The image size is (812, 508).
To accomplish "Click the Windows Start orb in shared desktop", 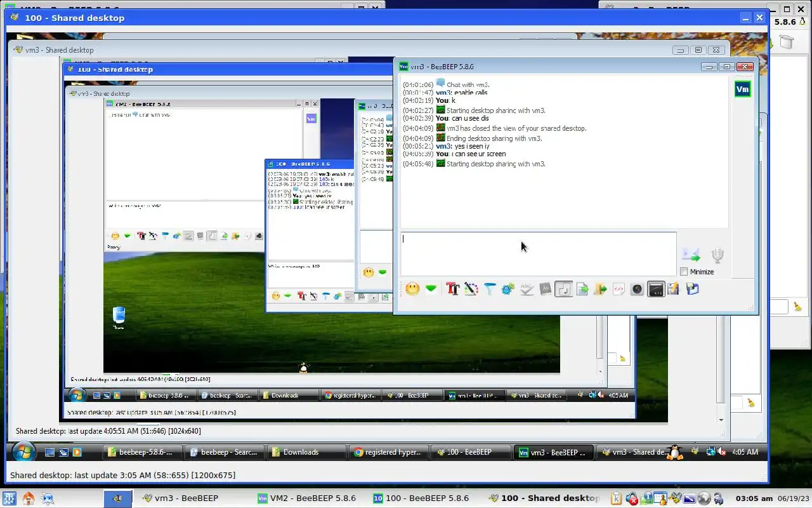I will pos(23,452).
